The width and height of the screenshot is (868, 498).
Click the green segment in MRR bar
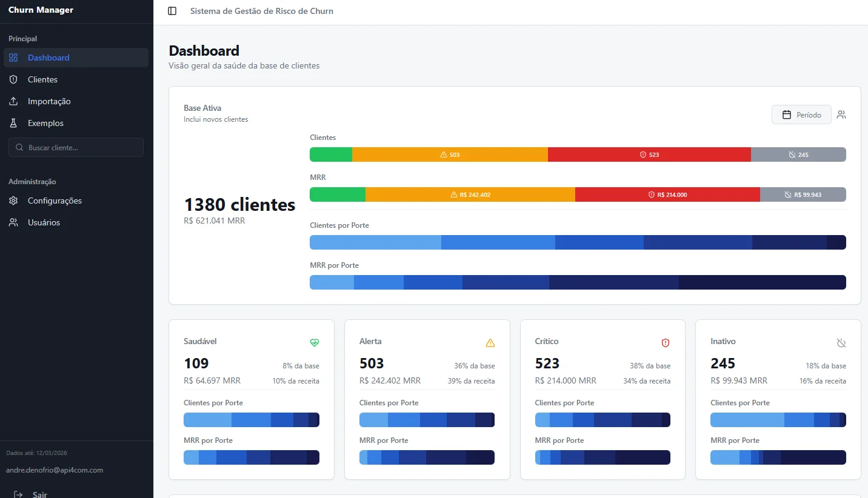338,194
